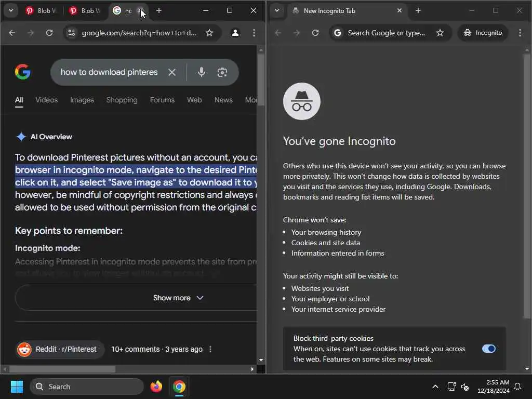Screen dimensions: 532x399
Task: Click the Reddit favicon on the result
Action: [x=24, y=350]
